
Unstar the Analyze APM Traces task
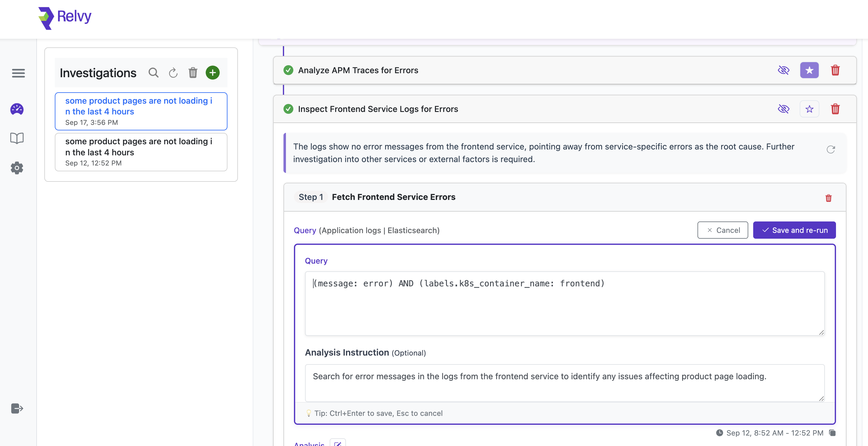tap(809, 70)
